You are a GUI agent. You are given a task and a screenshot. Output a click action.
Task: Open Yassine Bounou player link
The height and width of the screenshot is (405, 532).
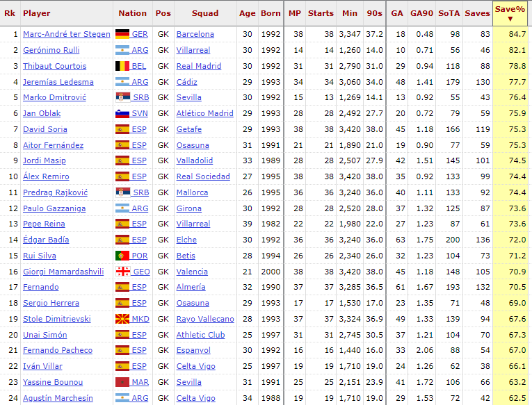tap(53, 382)
